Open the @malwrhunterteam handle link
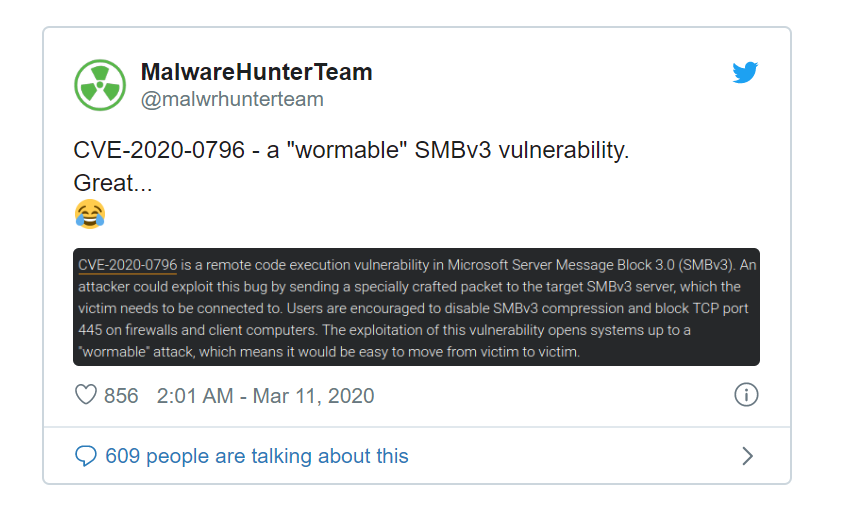843x507 pixels. click(x=232, y=99)
